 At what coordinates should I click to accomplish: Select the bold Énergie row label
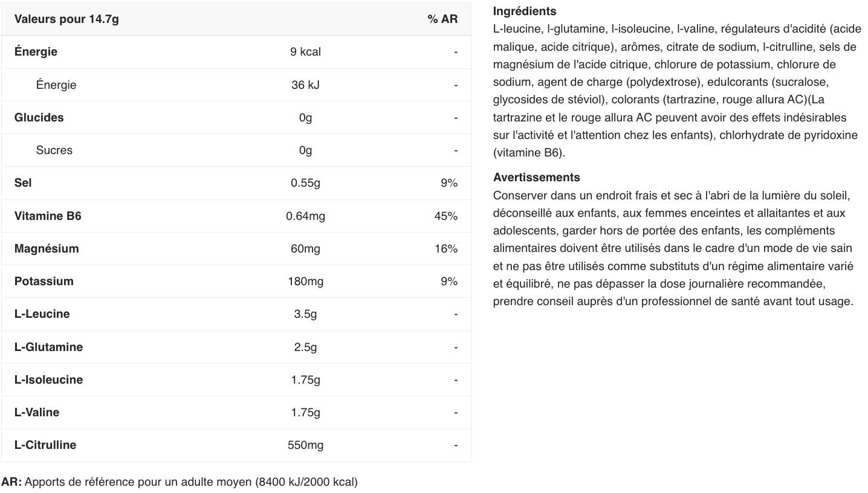click(36, 52)
